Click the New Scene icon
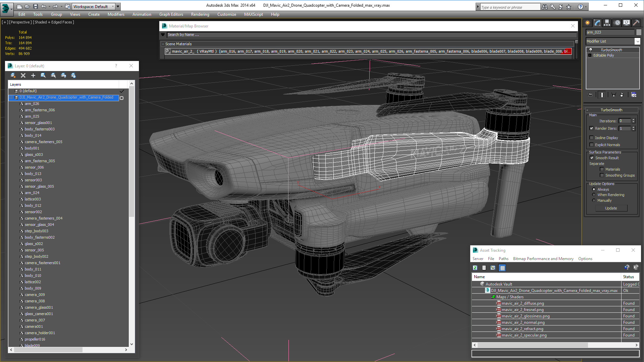644x362 pixels. tap(19, 6)
